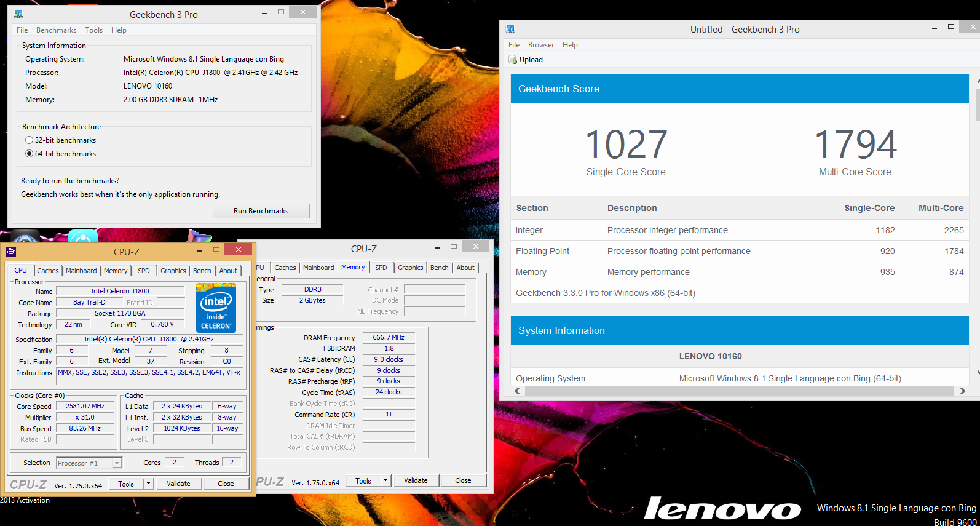
Task: Click the Untitled Geekbench results window icon
Action: click(x=510, y=29)
